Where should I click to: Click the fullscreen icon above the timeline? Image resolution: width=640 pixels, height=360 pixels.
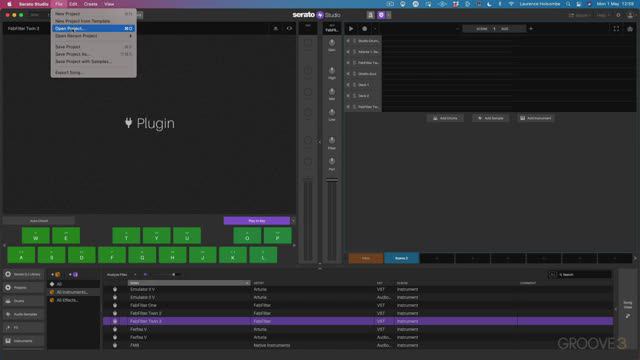click(616, 29)
